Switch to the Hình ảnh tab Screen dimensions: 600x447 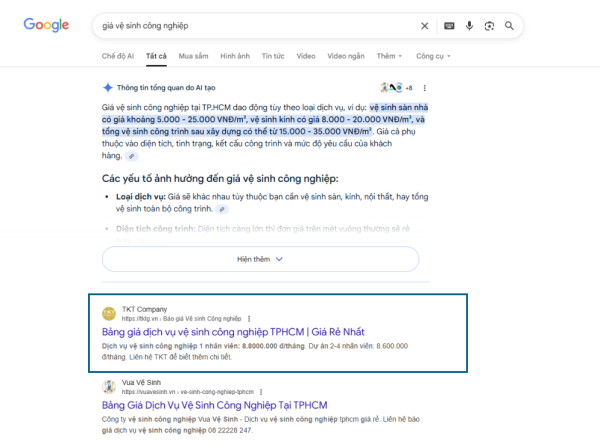tap(235, 56)
